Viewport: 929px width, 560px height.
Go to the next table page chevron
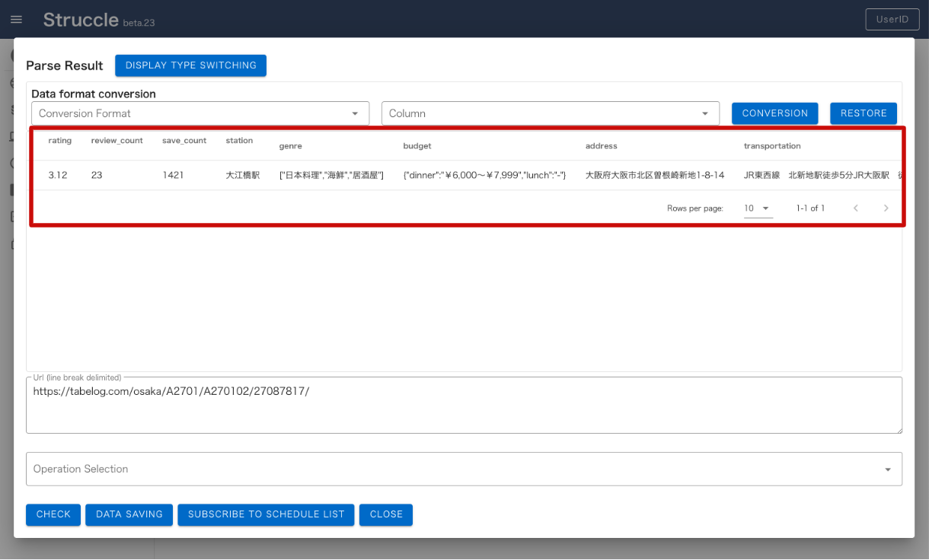point(886,207)
